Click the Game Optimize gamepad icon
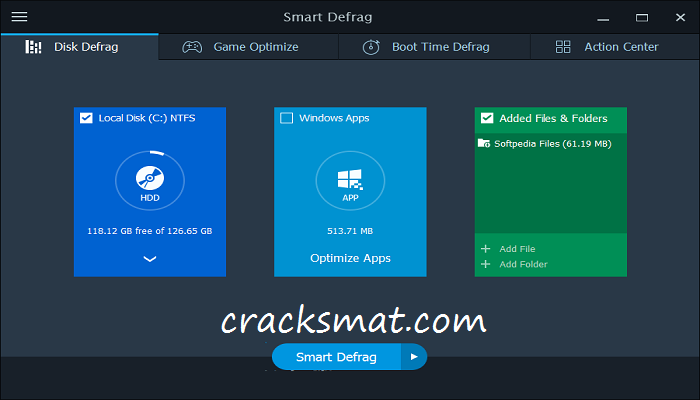The image size is (700, 400). (192, 47)
